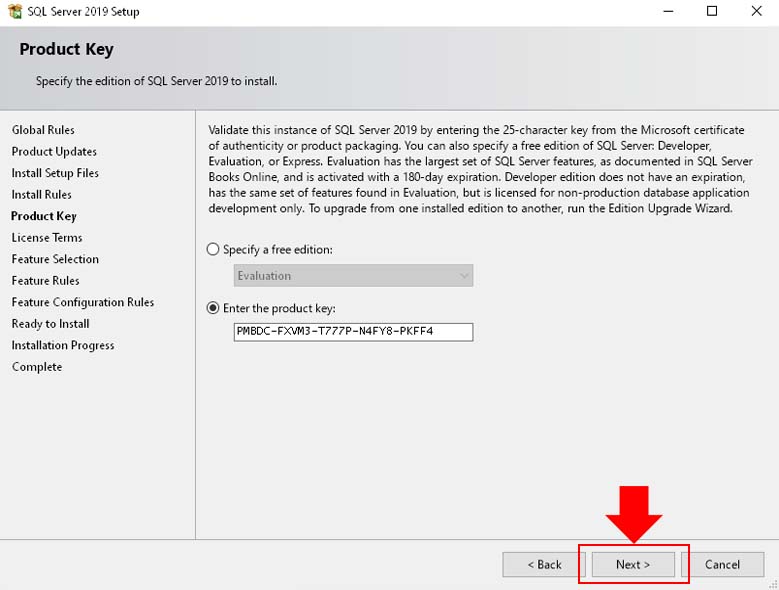The width and height of the screenshot is (779, 590).
Task: Select License Terms step
Action: tap(47, 237)
